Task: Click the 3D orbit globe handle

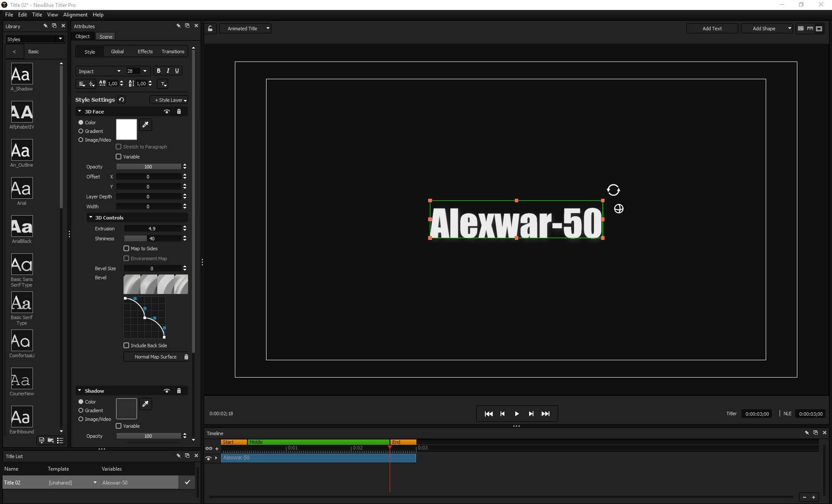Action: [619, 209]
